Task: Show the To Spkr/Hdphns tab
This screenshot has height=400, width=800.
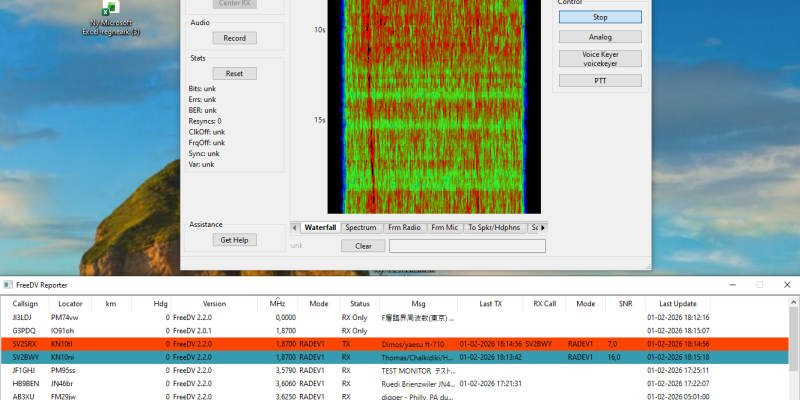Action: click(x=495, y=228)
